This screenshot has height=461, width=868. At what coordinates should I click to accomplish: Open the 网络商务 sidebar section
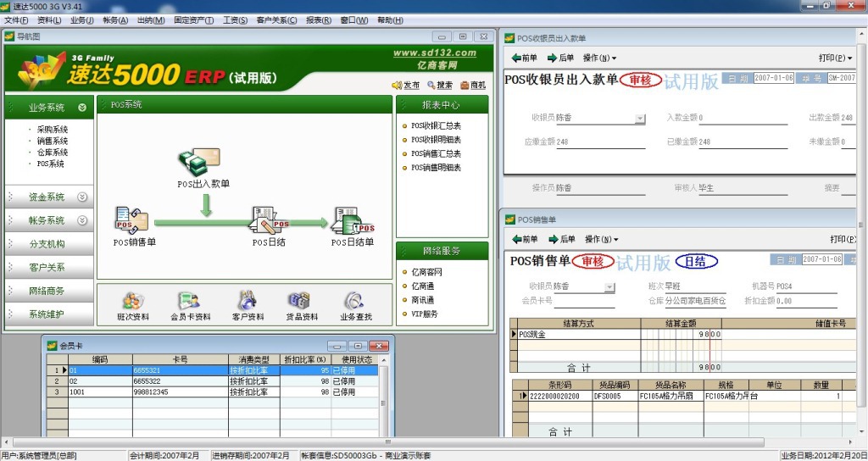[47, 291]
